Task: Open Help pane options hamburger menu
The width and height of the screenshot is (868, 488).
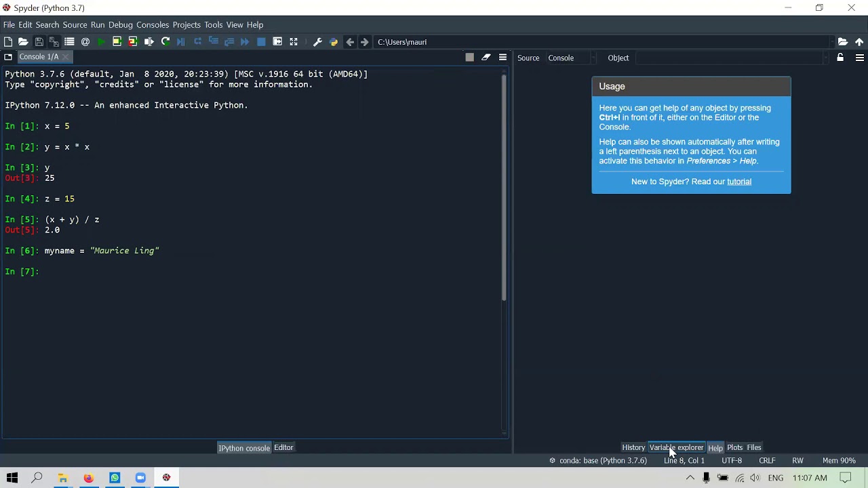Action: [x=859, y=58]
